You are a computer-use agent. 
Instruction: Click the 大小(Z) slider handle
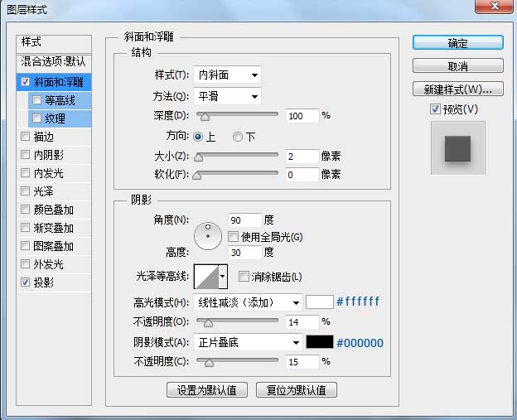pos(199,157)
